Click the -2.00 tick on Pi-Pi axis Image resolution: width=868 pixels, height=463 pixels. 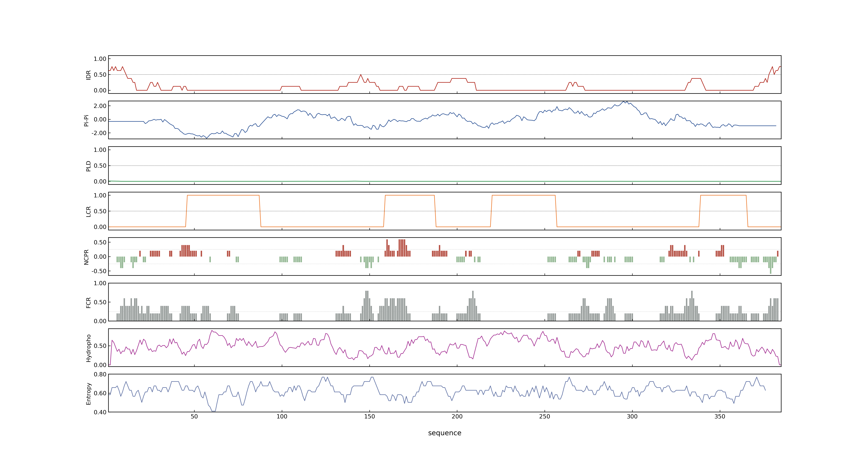(x=99, y=133)
